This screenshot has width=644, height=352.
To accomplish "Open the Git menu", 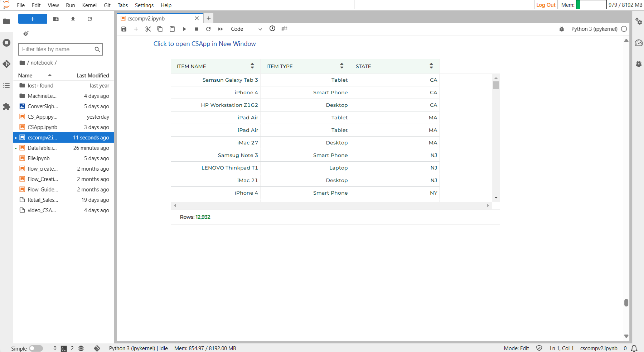I will (107, 5).
